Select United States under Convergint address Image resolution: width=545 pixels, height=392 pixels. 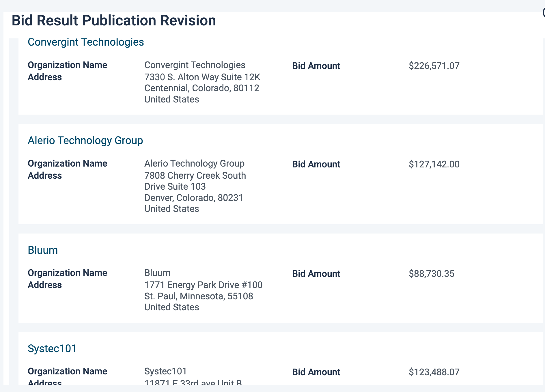click(172, 99)
